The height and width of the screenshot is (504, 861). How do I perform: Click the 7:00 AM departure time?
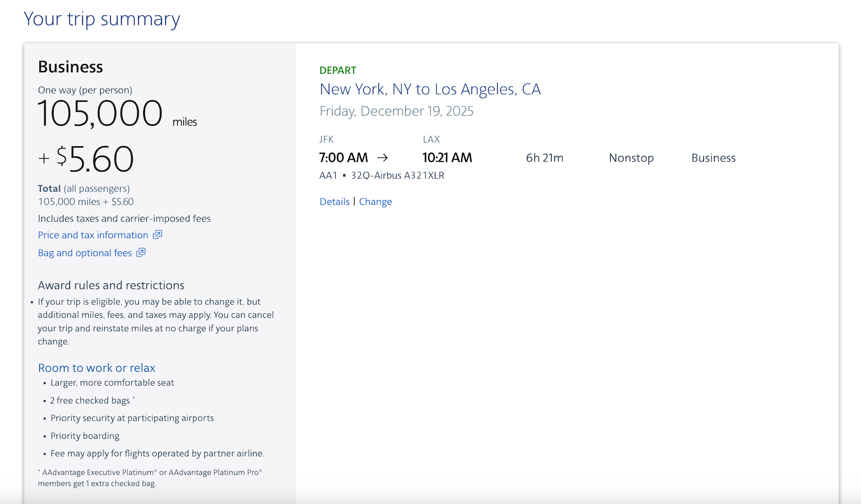click(x=343, y=158)
